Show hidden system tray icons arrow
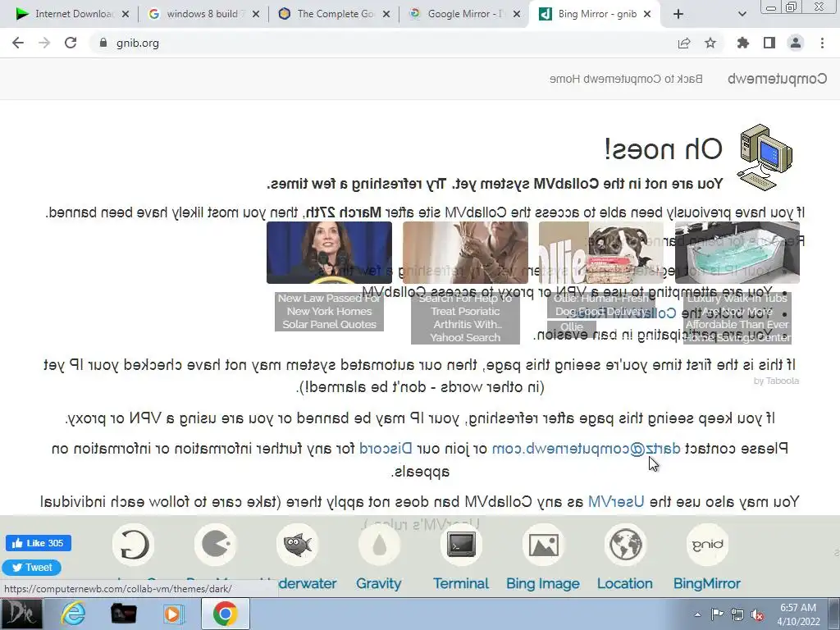This screenshot has height=630, width=840. (697, 614)
